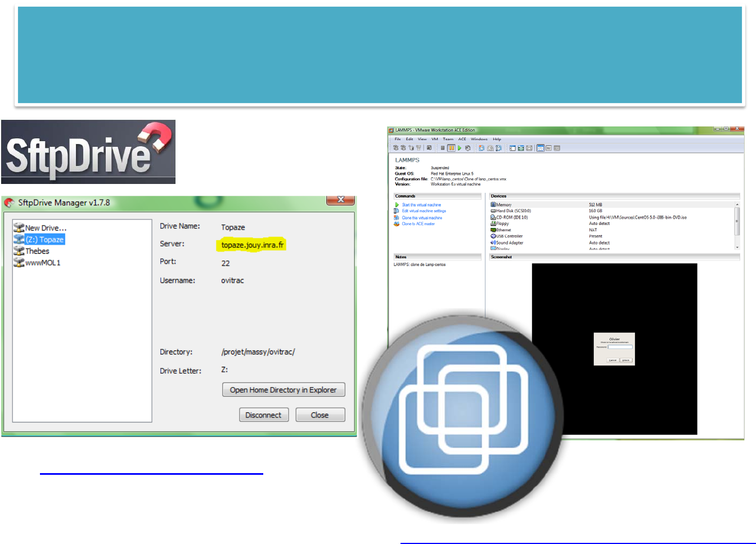The image size is (756, 544).
Task: Click 'Clone to ACE master' link
Action: pos(418,224)
